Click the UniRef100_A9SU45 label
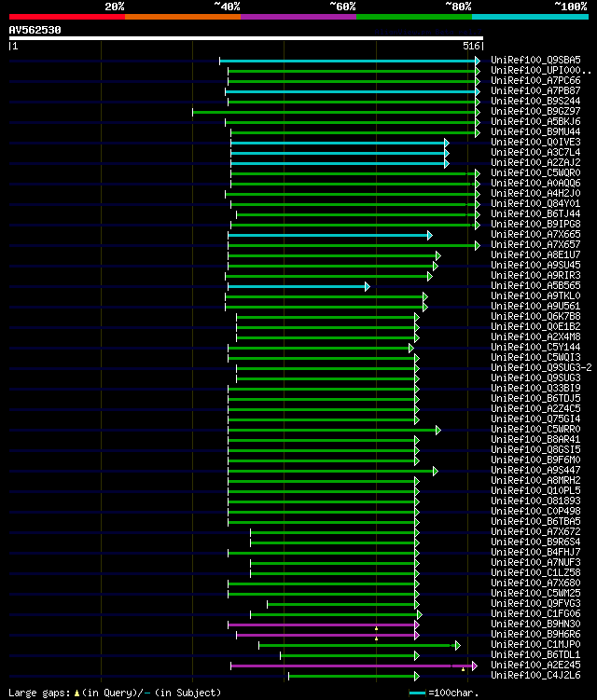 [x=535, y=265]
